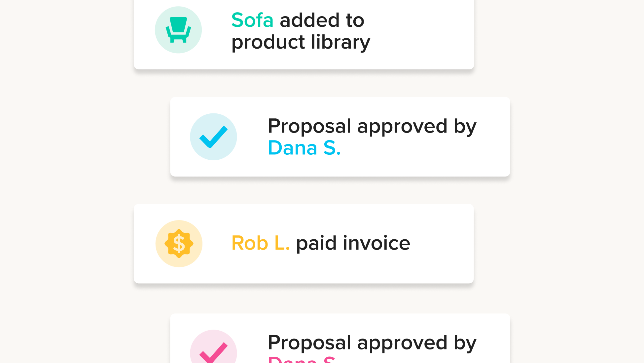Click the 'paid invoice' text
Screen dimensions: 644x363
coord(353,244)
